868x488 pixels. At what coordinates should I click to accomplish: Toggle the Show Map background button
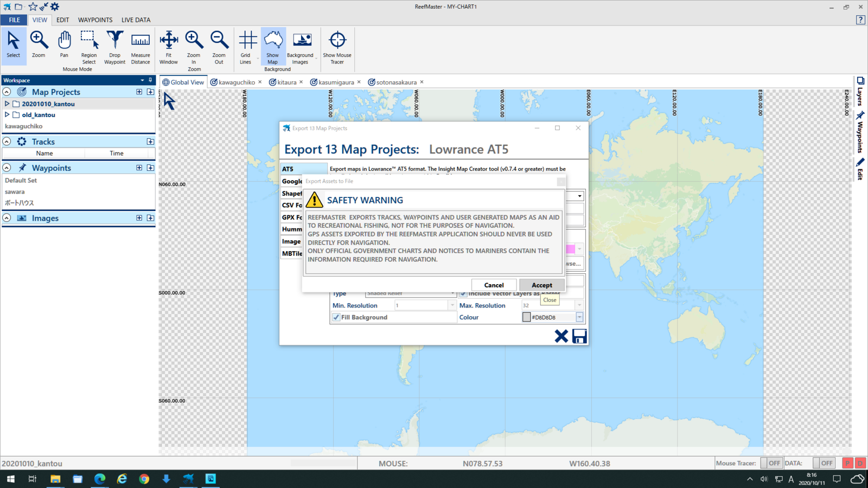click(x=273, y=48)
